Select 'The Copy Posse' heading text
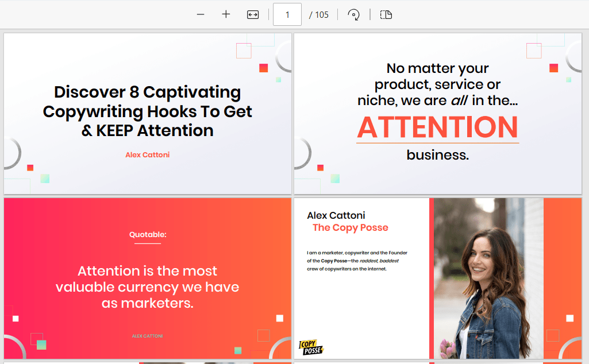The height and width of the screenshot is (364, 589). pyautogui.click(x=351, y=227)
